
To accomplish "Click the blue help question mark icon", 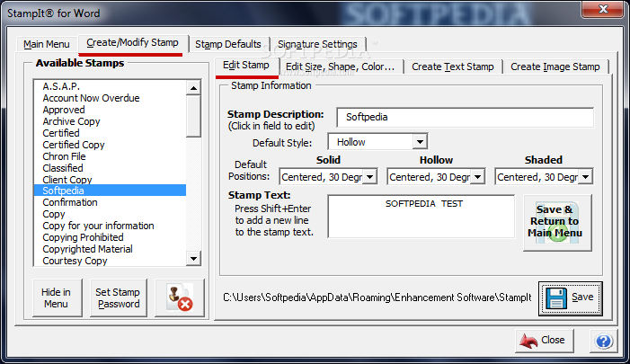I will tap(603, 342).
